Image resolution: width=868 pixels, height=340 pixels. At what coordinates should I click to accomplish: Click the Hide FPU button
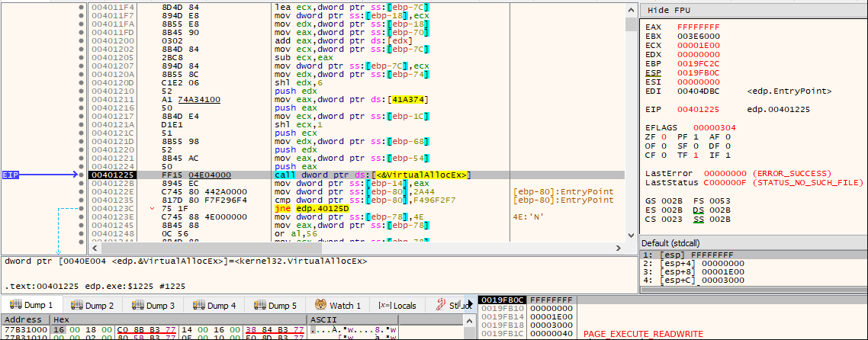coord(669,11)
